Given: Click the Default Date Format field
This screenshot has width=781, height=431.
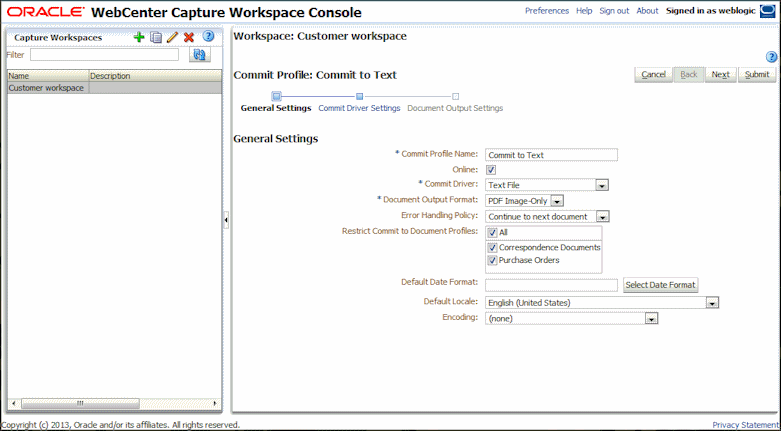Looking at the screenshot, I should coord(551,285).
